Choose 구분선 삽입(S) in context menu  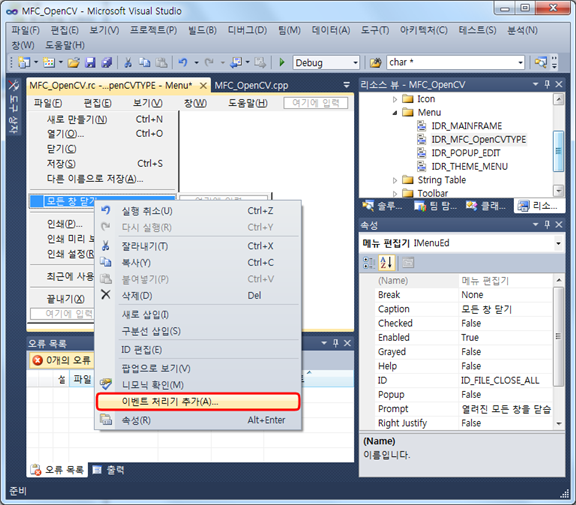pyautogui.click(x=198, y=331)
